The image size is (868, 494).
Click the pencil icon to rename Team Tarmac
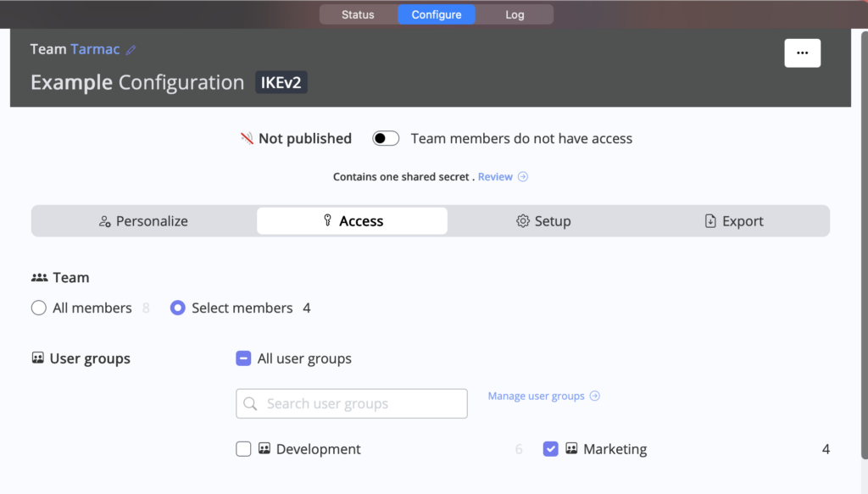pyautogui.click(x=131, y=49)
